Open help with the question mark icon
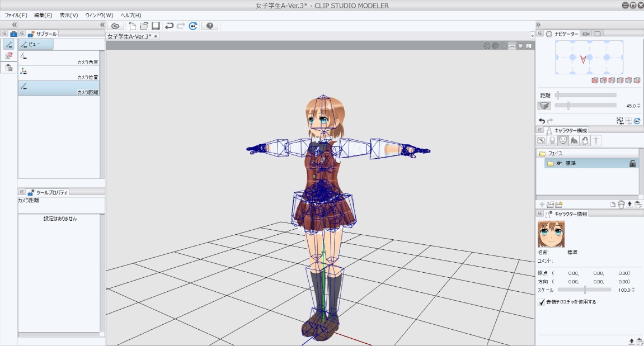644x346 pixels. point(210,26)
